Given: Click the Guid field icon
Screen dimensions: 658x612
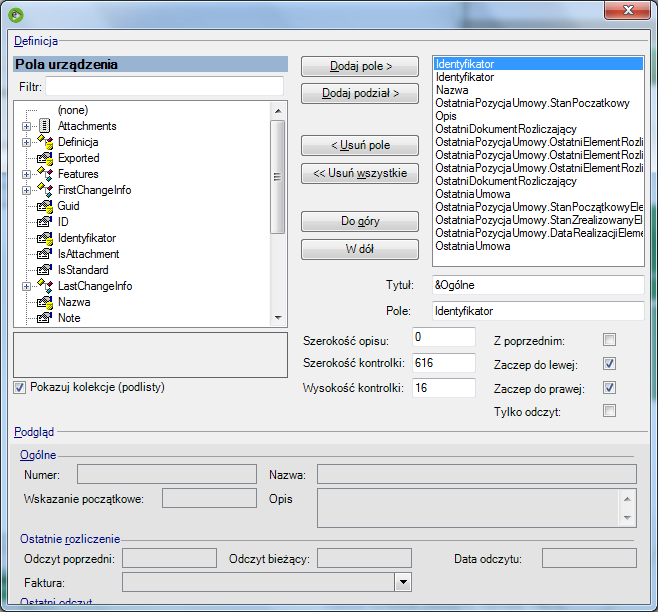Looking at the screenshot, I should (45, 206).
